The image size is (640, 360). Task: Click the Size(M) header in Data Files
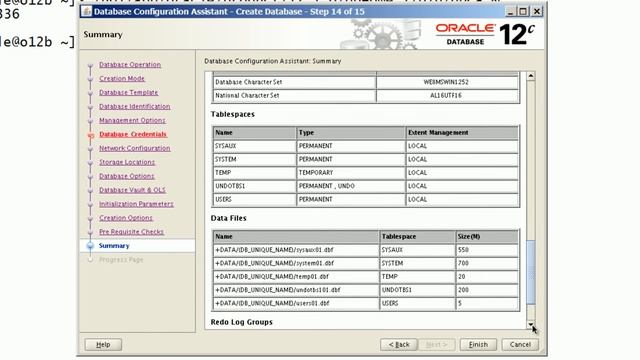coord(487,237)
